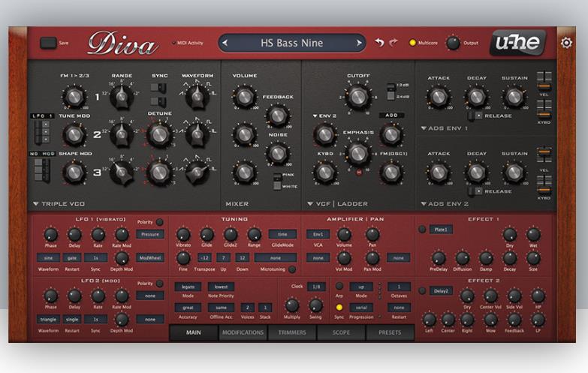
Task: Click the filter Emphasis knob
Action: [357, 153]
